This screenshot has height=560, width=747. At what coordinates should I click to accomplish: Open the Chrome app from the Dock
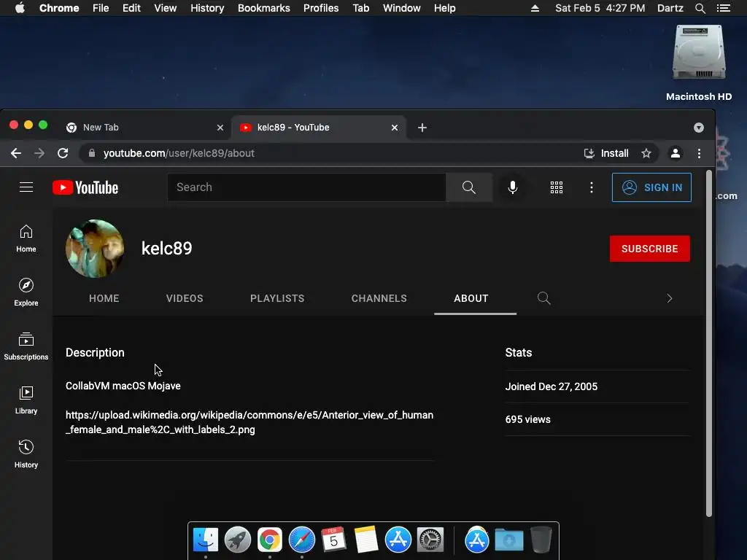tap(270, 540)
